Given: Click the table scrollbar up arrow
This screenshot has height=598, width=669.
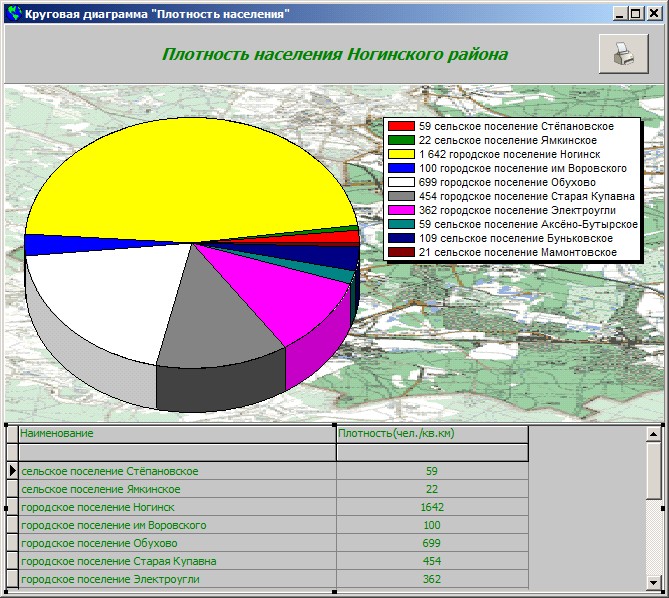Looking at the screenshot, I should click(x=654, y=433).
